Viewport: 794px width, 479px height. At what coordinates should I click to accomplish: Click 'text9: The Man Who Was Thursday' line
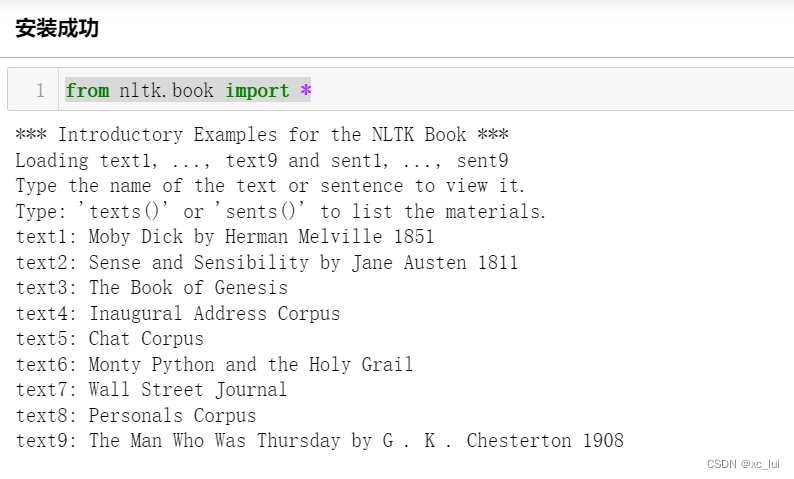(x=320, y=441)
